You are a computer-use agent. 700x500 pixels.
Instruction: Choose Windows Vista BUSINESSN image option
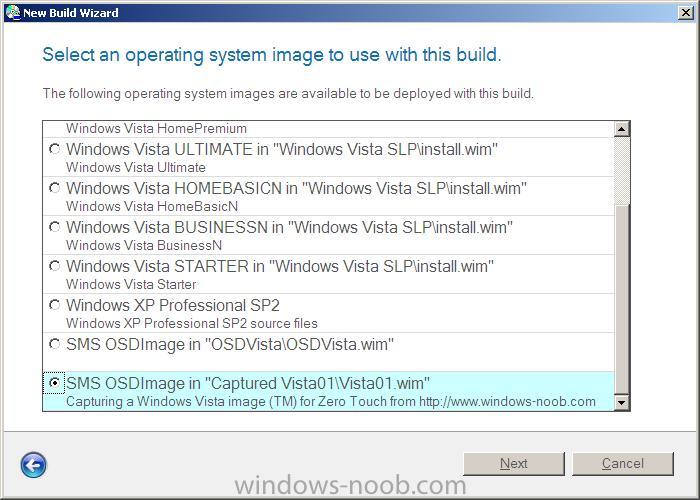click(x=54, y=227)
